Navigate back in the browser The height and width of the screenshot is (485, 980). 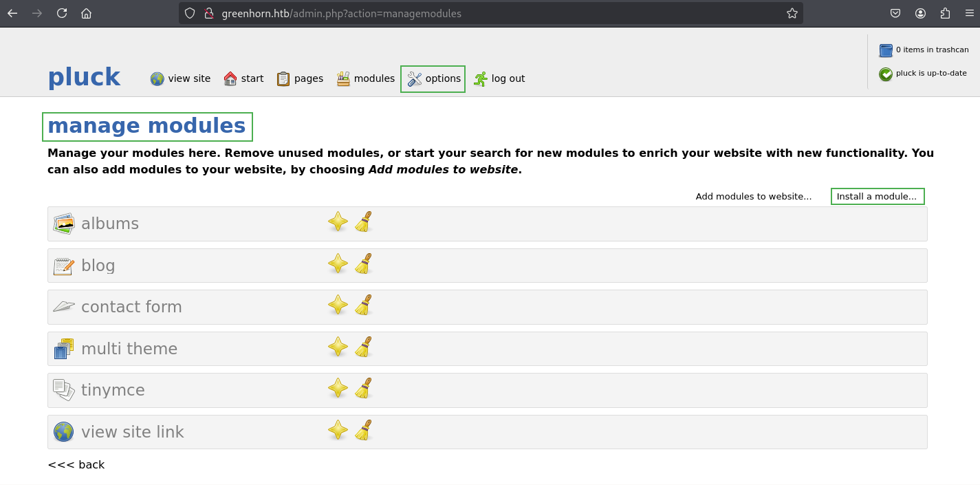tap(12, 13)
